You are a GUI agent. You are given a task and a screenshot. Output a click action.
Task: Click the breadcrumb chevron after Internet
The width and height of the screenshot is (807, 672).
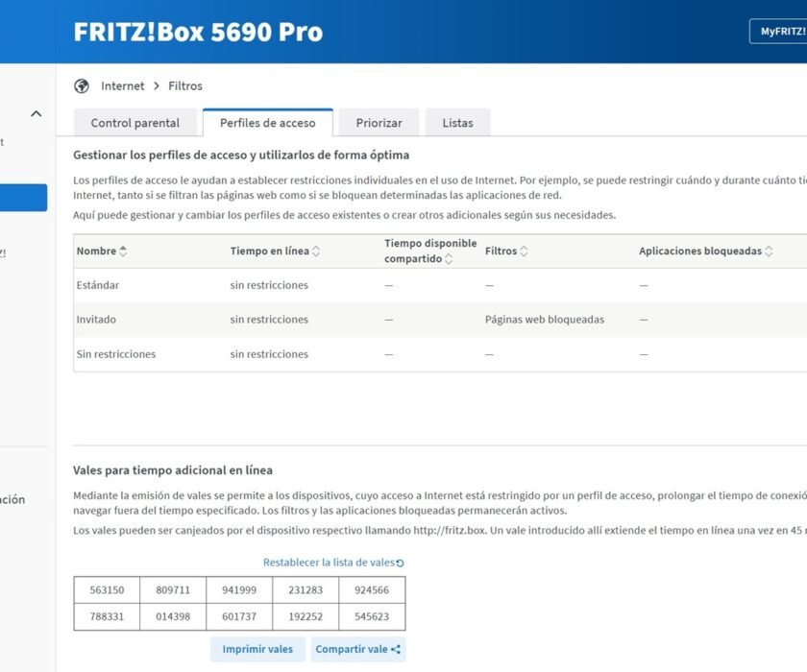157,86
